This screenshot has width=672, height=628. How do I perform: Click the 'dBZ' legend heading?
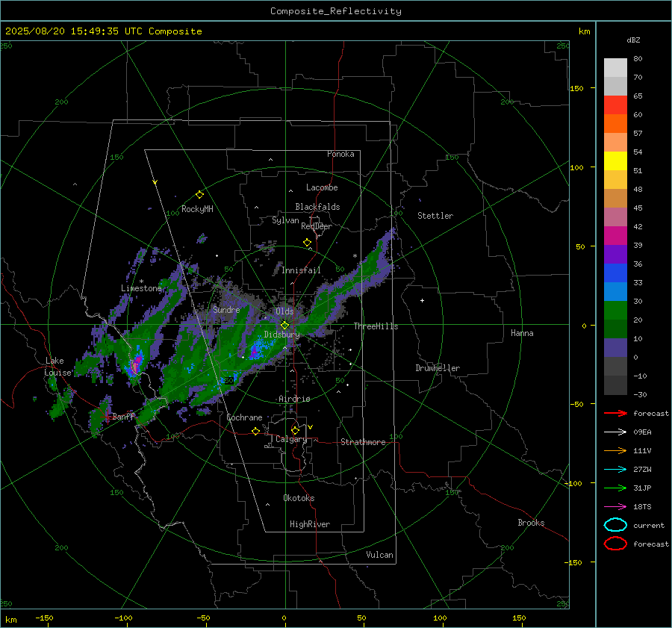click(633, 40)
